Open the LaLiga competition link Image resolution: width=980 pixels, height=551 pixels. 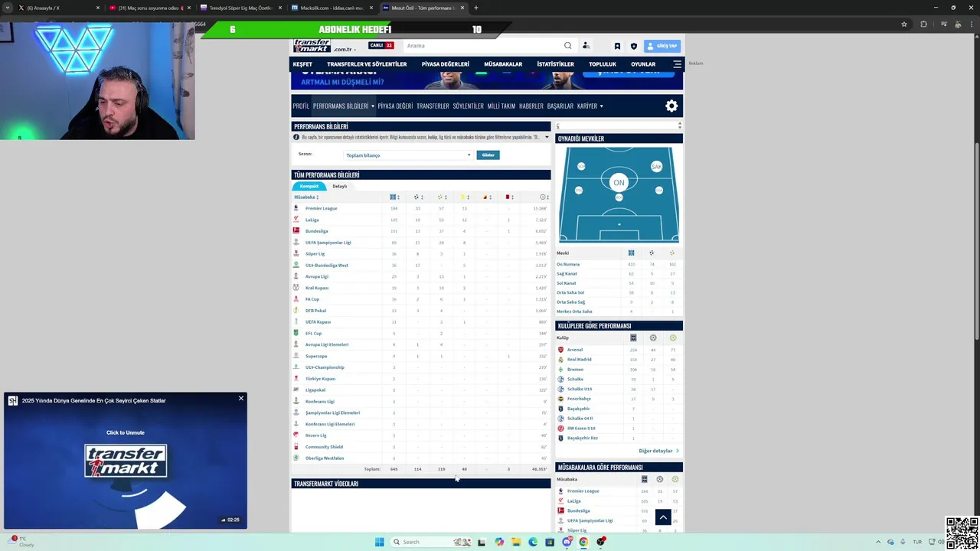tap(312, 220)
